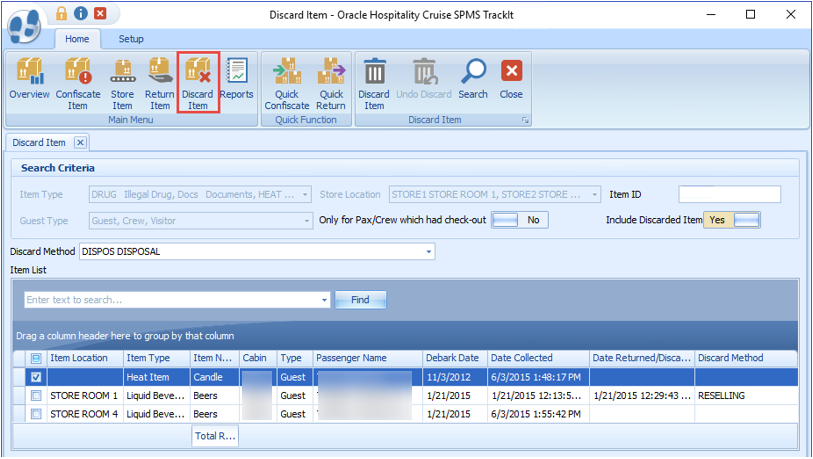Close the Discard Item tab

[80, 143]
